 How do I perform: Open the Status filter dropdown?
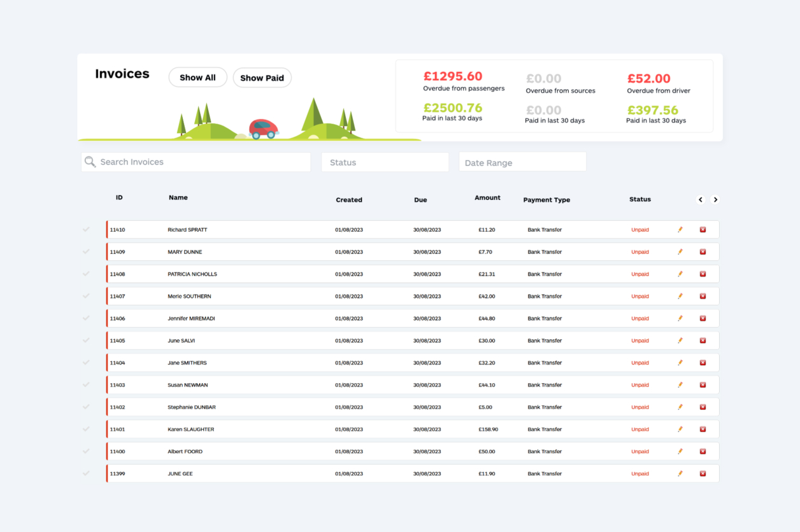tap(385, 162)
